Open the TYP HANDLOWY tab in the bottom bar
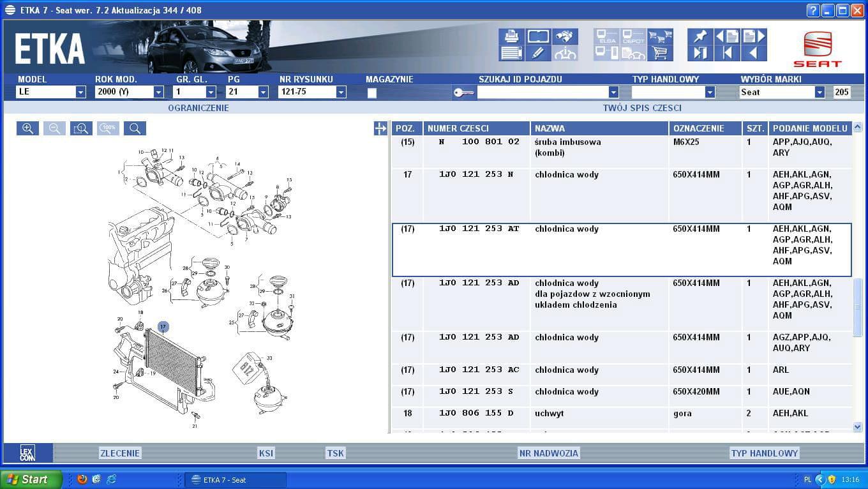868x489 pixels. pyautogui.click(x=765, y=453)
